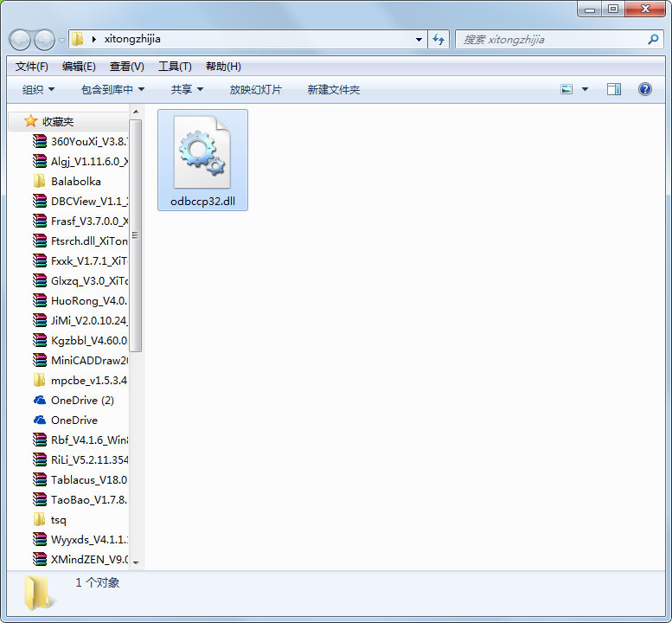Open the 文件(F) menu
This screenshot has height=623, width=672.
click(32, 67)
